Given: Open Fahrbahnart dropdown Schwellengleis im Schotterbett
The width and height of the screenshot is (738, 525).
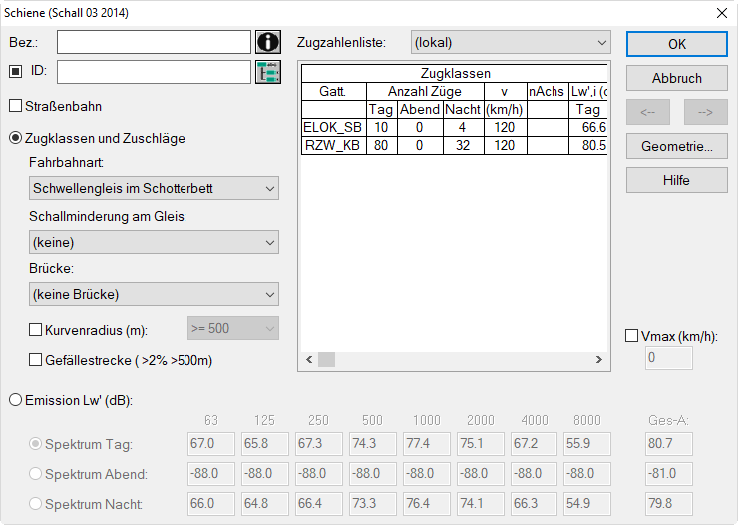Looking at the screenshot, I should (154, 188).
